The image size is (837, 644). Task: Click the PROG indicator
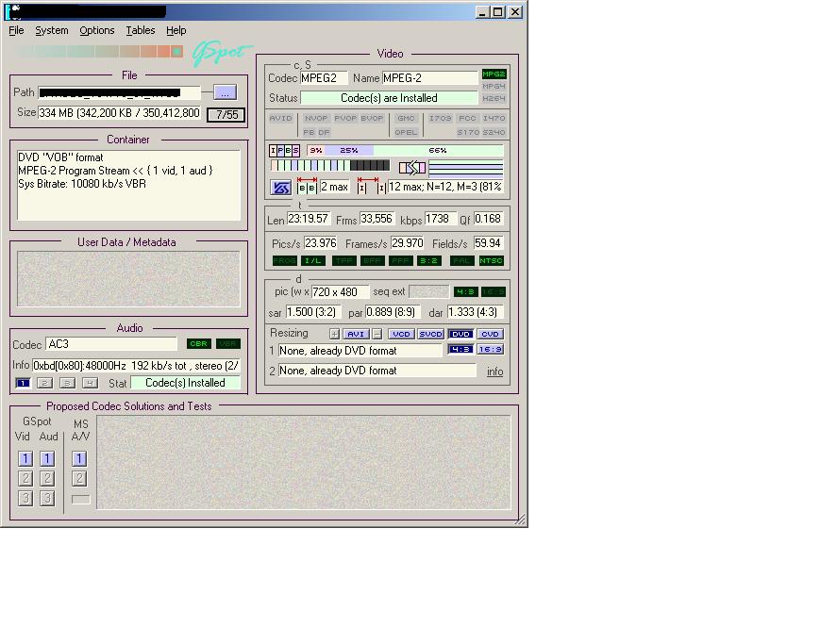[285, 260]
